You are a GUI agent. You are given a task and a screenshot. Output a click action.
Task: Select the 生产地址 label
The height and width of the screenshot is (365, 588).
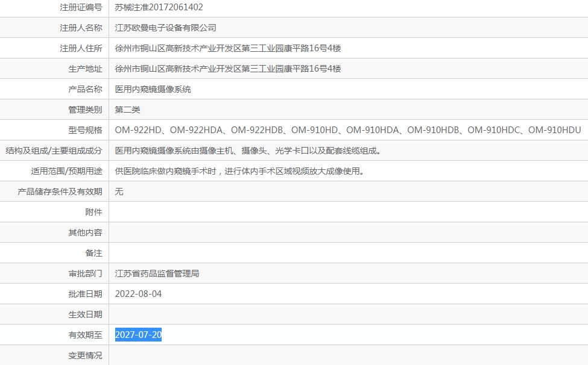click(85, 69)
